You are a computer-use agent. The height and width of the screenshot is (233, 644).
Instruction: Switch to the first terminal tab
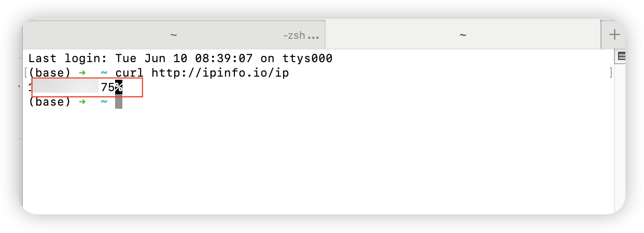(x=174, y=35)
